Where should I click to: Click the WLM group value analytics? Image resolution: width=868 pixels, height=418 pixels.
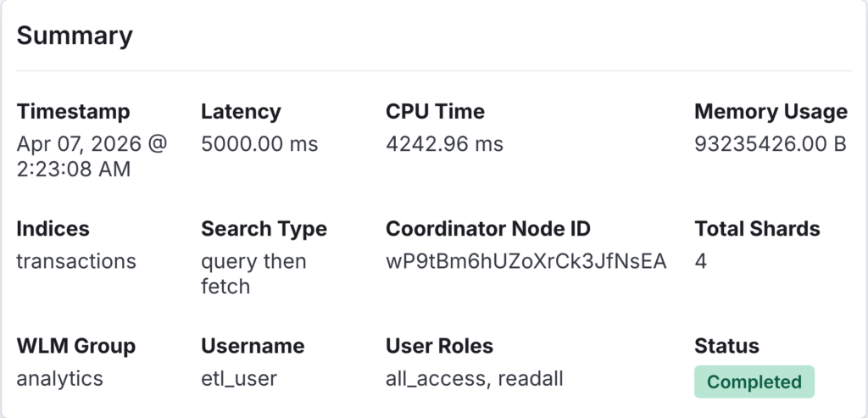tap(60, 379)
